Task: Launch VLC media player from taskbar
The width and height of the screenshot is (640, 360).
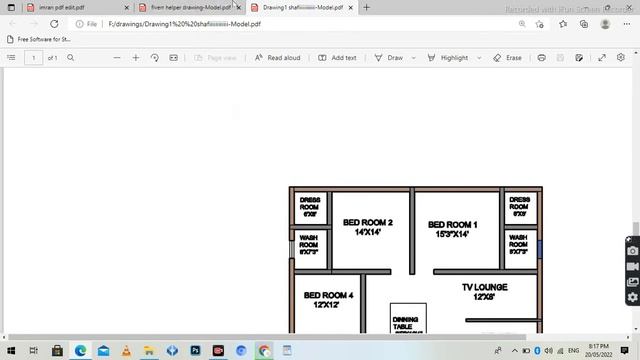Action: pyautogui.click(x=127, y=351)
